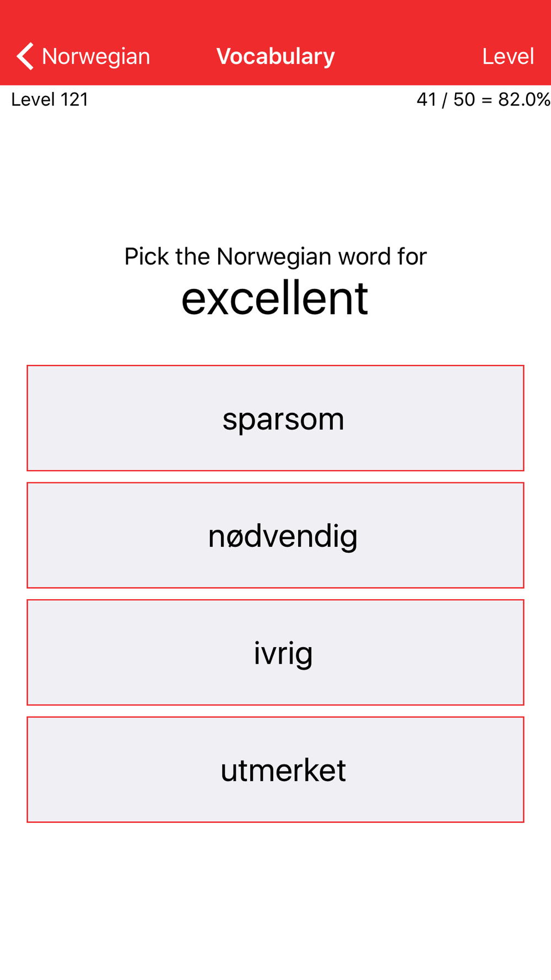Choose 'nødvendig' as the answer
Screen dimensions: 551x980
(x=275, y=535)
